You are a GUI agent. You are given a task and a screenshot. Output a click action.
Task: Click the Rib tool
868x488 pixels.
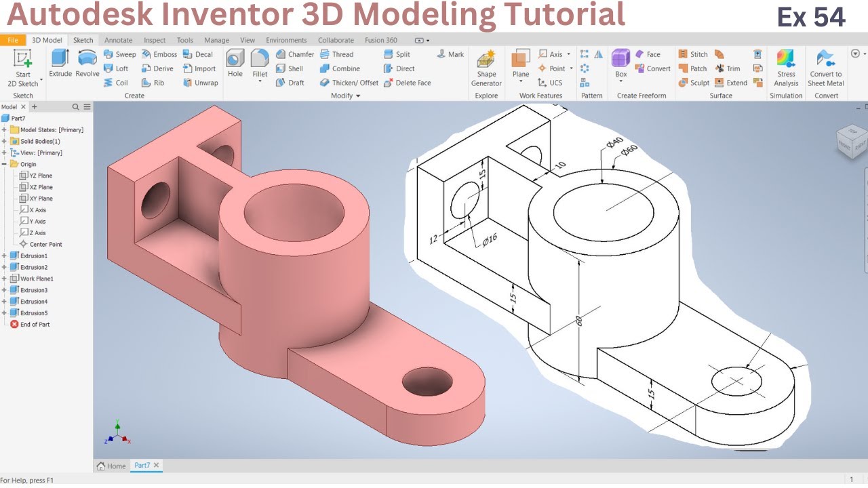153,83
